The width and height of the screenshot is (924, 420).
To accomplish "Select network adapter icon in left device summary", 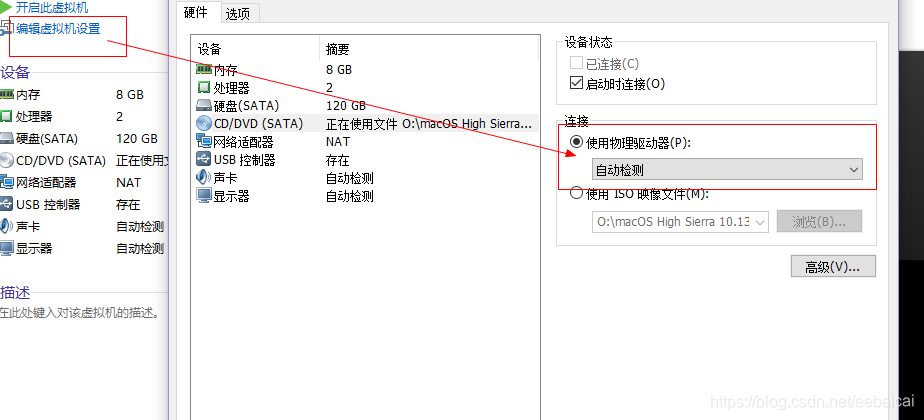I will tap(6, 182).
